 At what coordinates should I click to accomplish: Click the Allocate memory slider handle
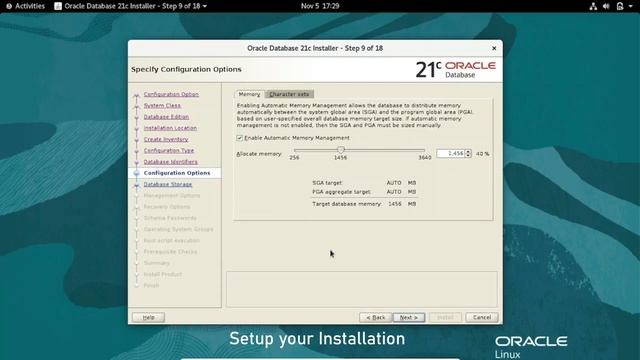point(340,150)
